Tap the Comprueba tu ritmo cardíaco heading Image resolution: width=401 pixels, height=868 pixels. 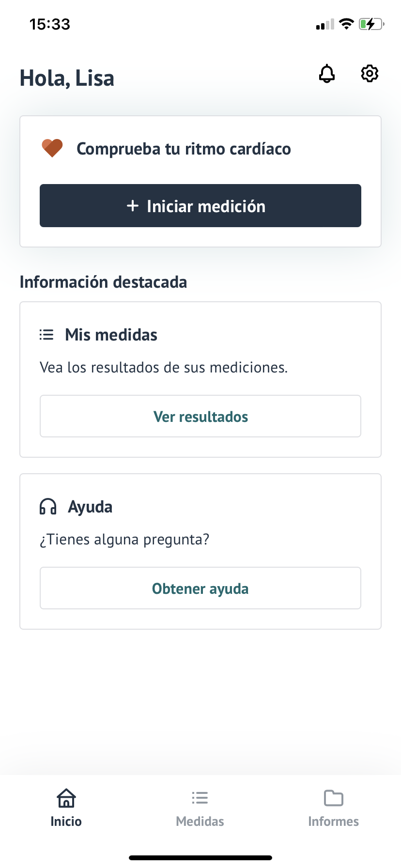click(184, 149)
